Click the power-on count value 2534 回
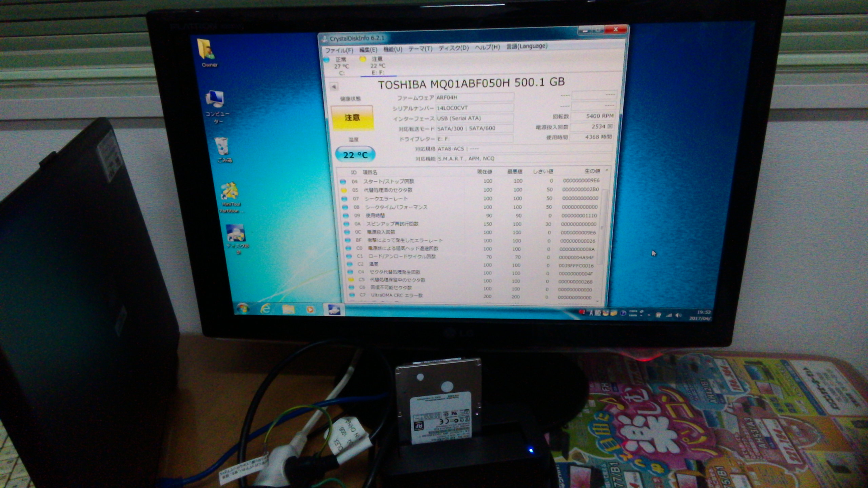This screenshot has width=868, height=488. coord(593,126)
